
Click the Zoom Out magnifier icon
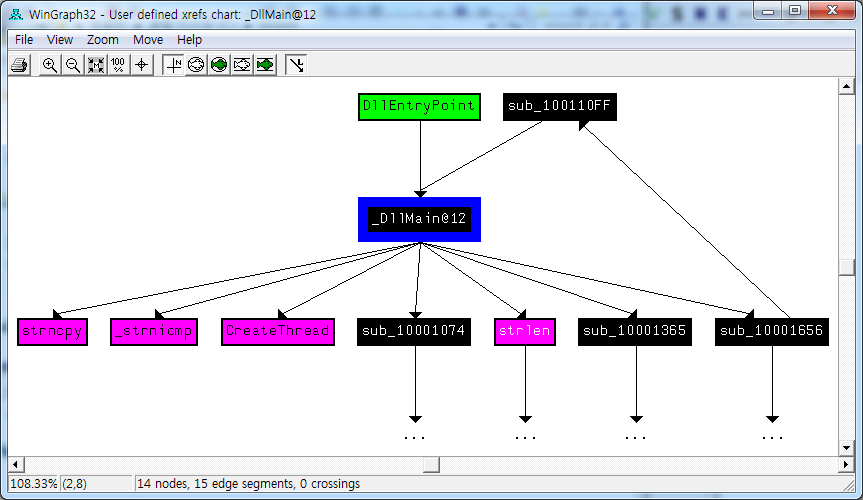coord(72,65)
